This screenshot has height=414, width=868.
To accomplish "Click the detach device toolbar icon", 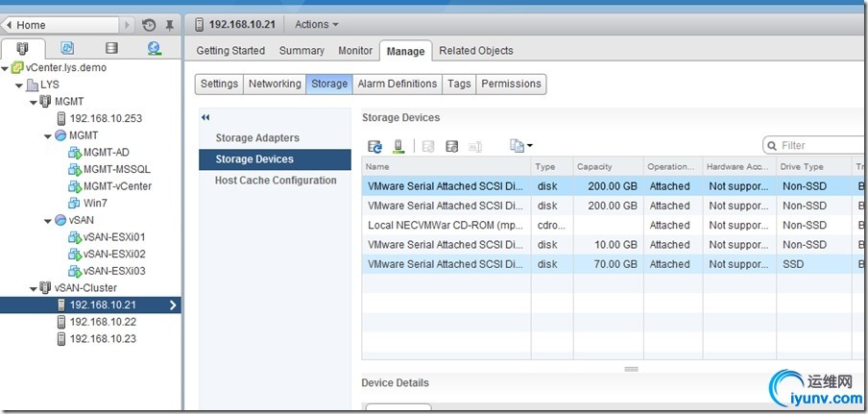I will (x=428, y=146).
